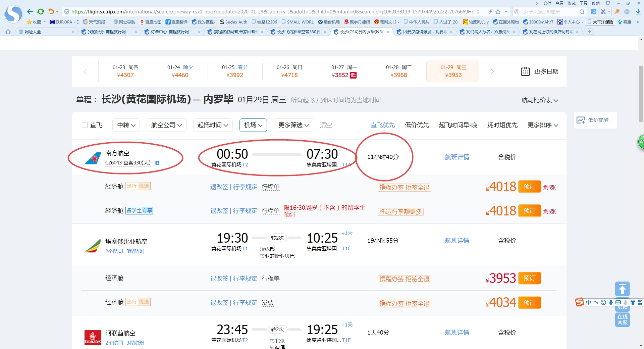Click the browser back arrow icon
The image size is (644, 349).
(30, 12)
